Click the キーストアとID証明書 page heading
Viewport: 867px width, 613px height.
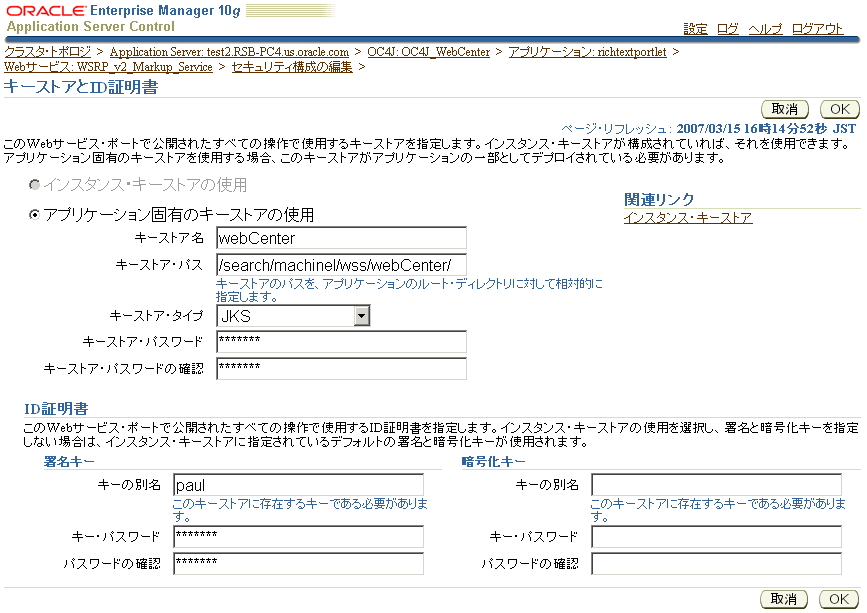point(81,87)
